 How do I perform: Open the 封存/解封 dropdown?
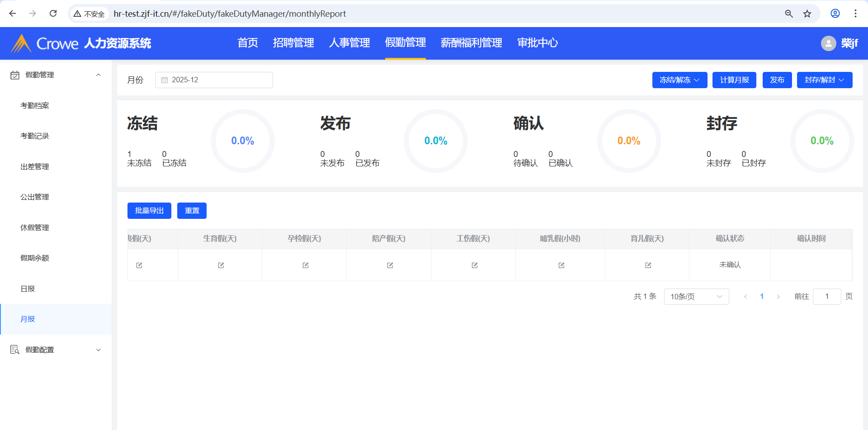tap(824, 80)
